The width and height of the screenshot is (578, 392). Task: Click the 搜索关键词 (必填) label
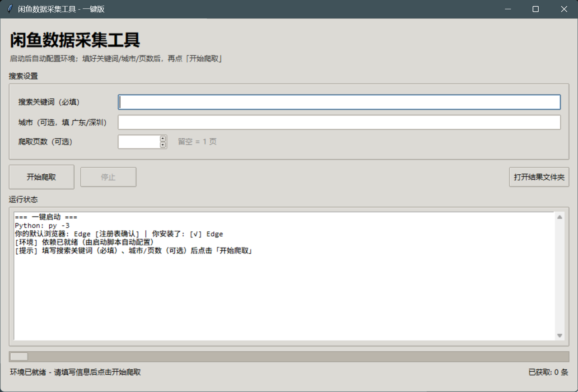[49, 102]
